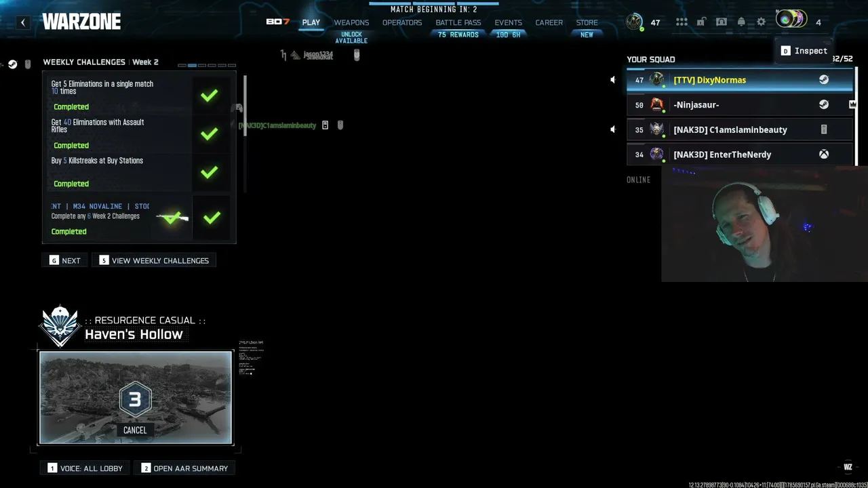Click the checkmark for Week 2 Challenges reward
This screenshot has height=488, width=868.
pos(212,218)
